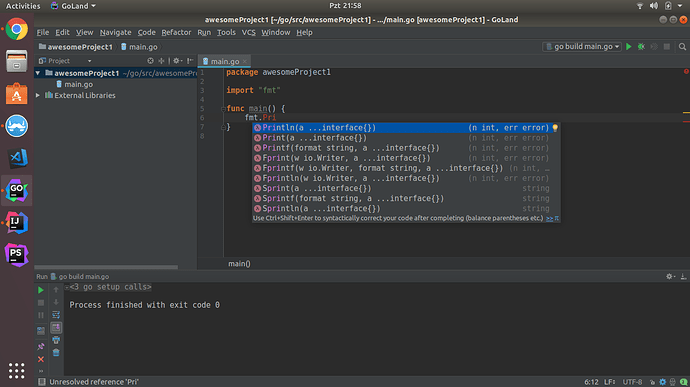Close the main.go editor tab
The image size is (690, 387).
tap(245, 62)
